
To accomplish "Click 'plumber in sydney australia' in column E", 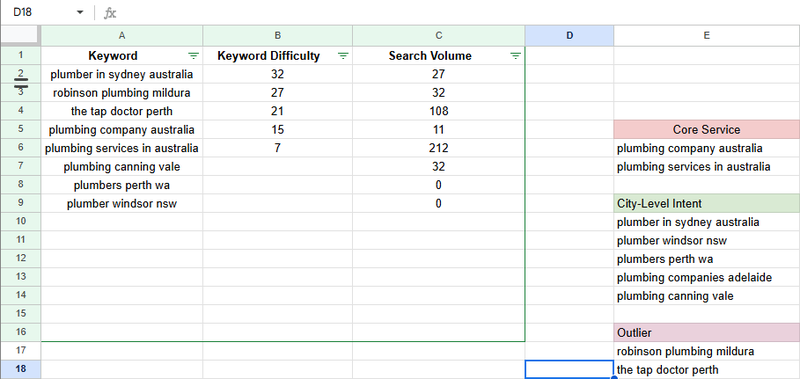I will coord(707,222).
